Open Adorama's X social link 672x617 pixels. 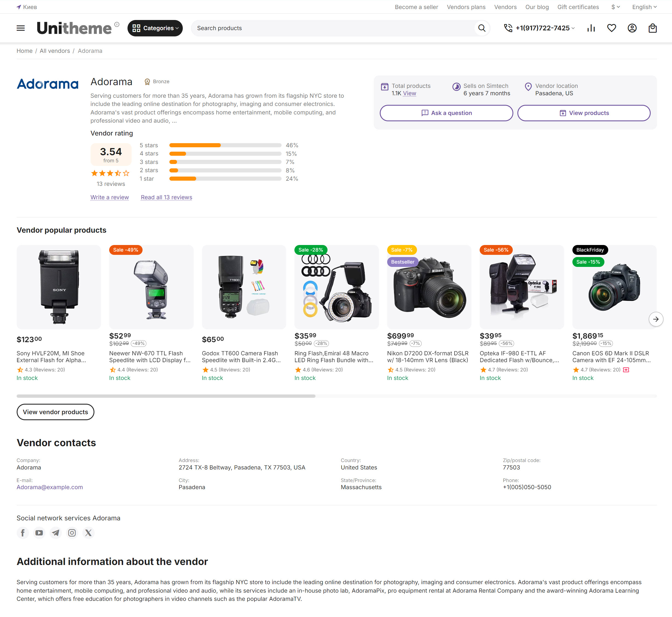coord(88,533)
